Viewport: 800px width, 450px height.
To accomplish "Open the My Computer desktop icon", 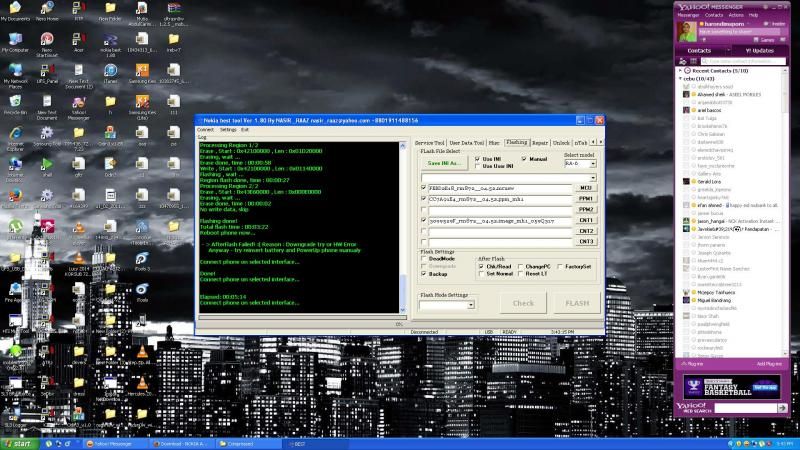I will point(15,37).
